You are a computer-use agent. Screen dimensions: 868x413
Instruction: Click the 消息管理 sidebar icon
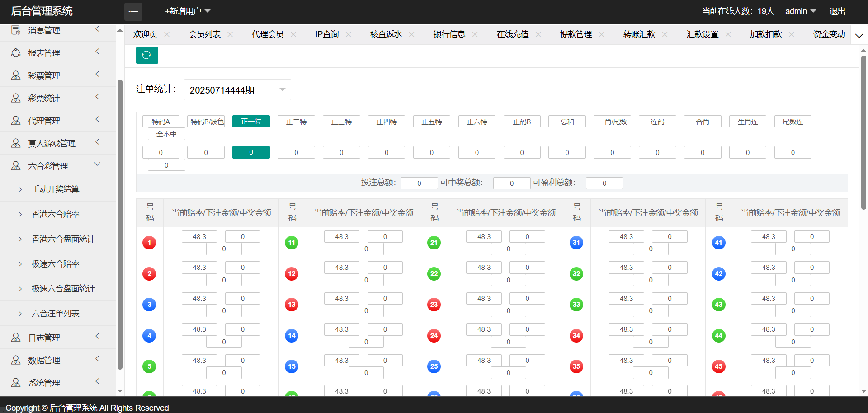tap(16, 30)
